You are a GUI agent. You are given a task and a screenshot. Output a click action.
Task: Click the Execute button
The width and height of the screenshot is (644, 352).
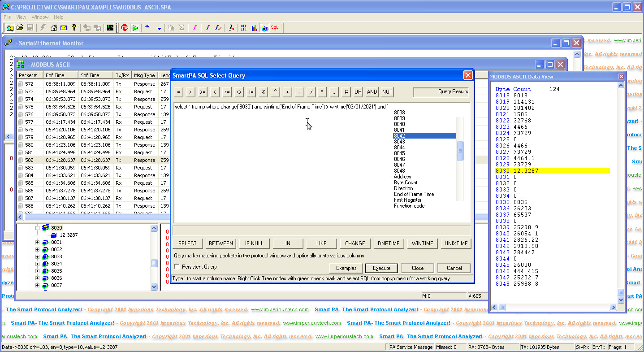click(x=381, y=268)
